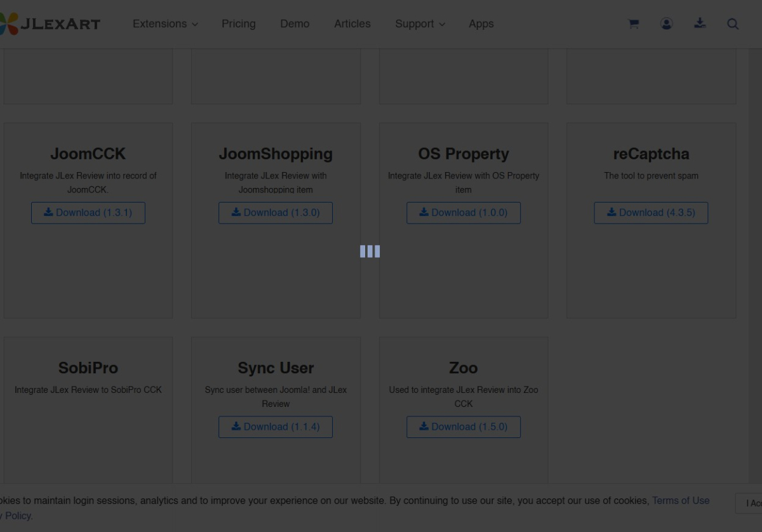This screenshot has height=532, width=762.
Task: Download OS Property version 1.0.0
Action: [464, 213]
